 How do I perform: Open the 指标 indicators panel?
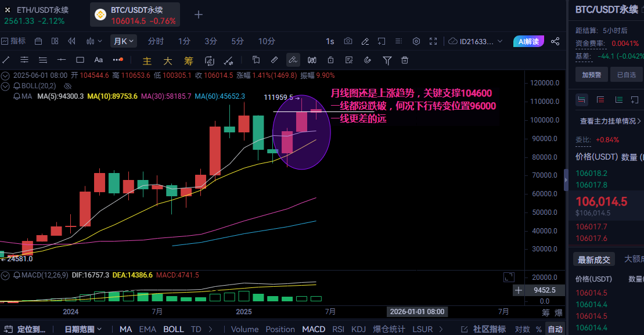(13, 41)
